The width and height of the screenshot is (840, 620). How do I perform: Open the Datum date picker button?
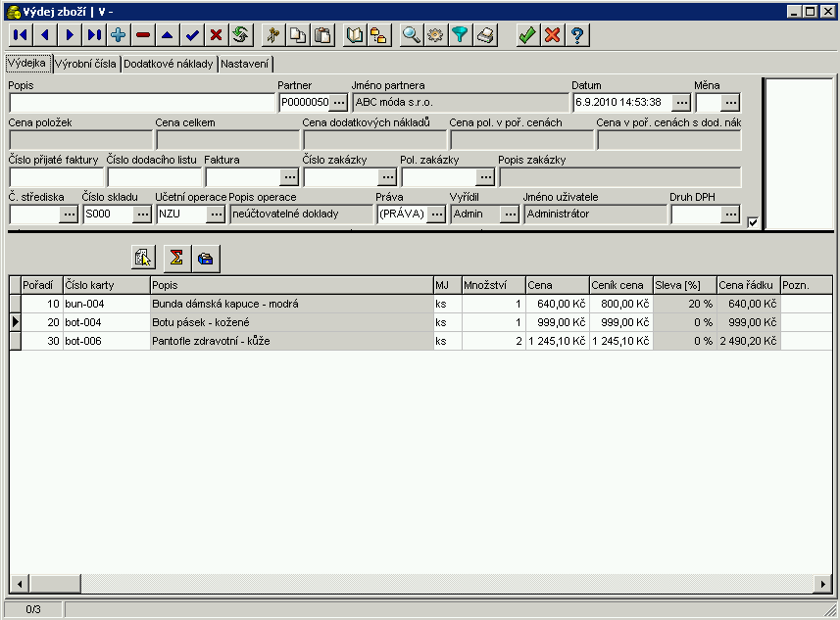tap(681, 102)
